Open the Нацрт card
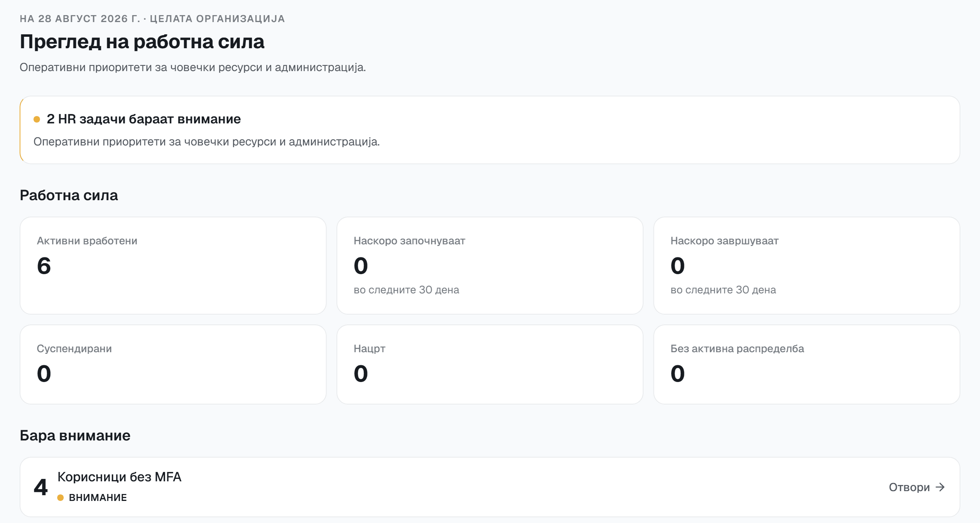 [490, 364]
